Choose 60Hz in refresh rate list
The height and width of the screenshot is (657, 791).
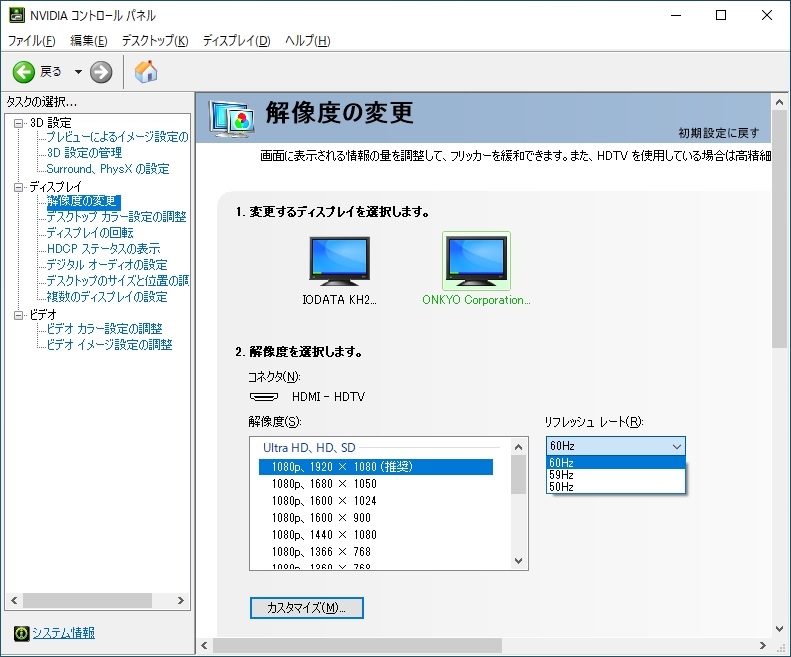tap(615, 463)
